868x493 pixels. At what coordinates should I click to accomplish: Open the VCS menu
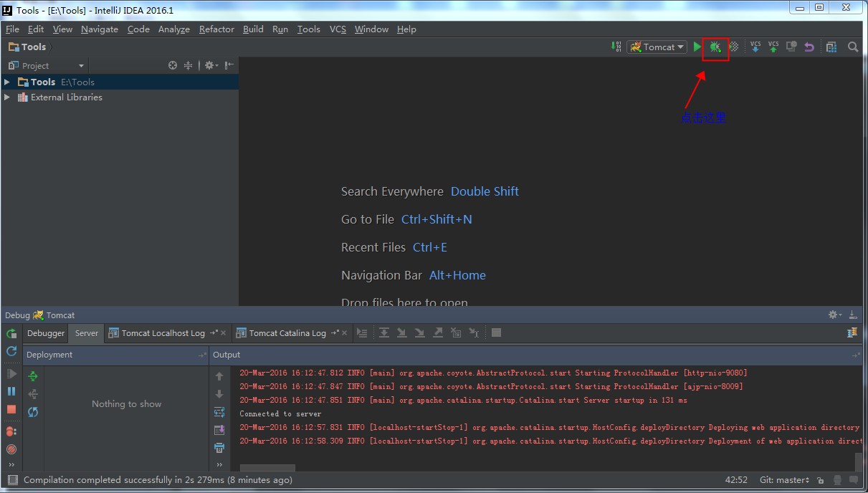coord(338,29)
